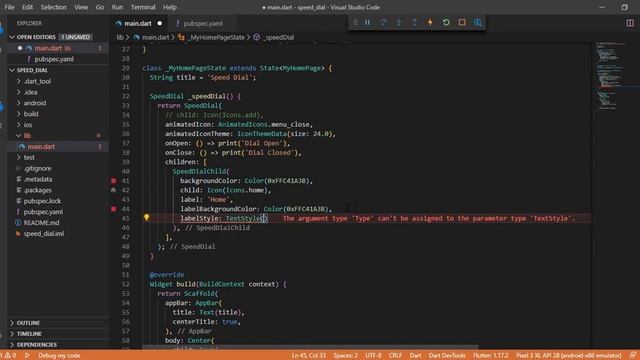Open the Edit menu

[27, 7]
